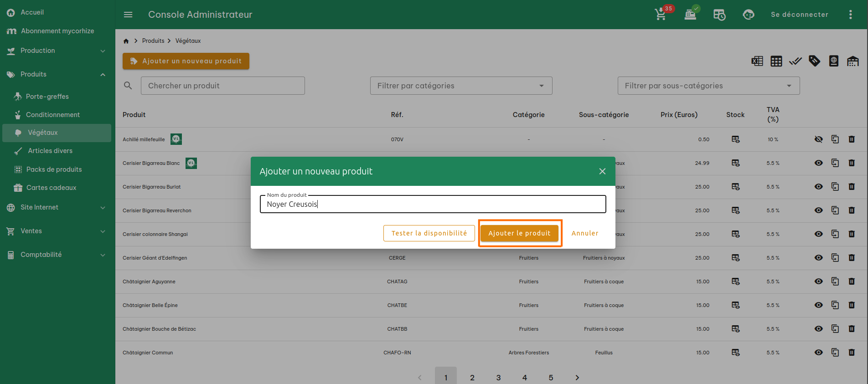Click Tester la disponibilité button
868x384 pixels.
point(429,233)
